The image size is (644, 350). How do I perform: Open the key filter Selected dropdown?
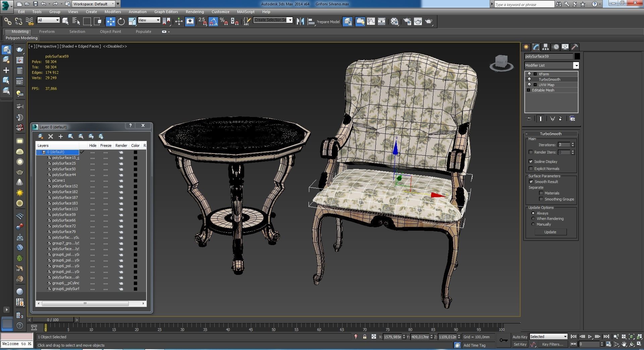click(x=565, y=337)
